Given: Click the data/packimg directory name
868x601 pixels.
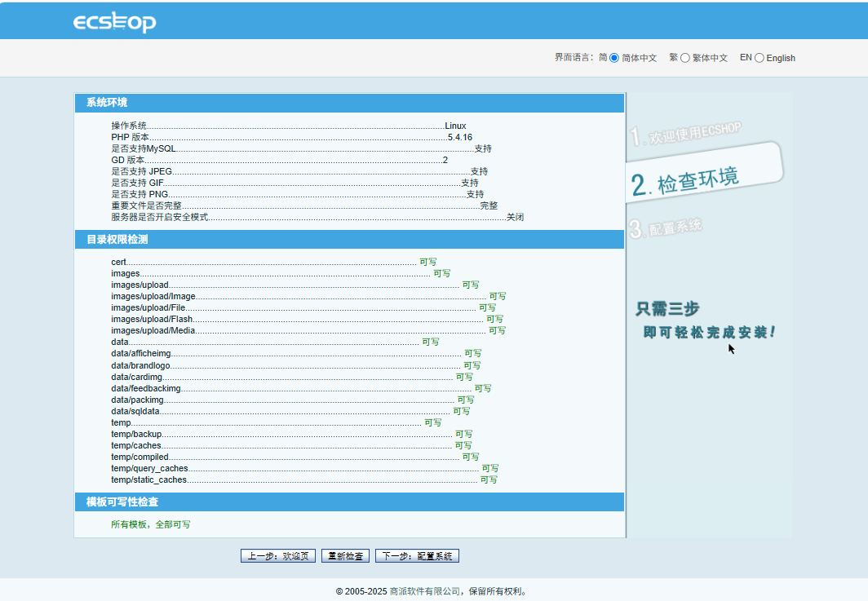Looking at the screenshot, I should tap(137, 400).
